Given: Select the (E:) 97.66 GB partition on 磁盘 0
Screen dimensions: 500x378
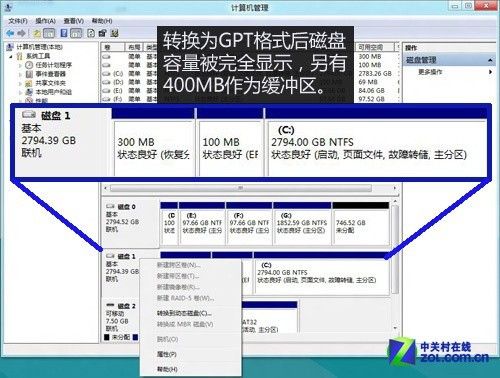Looking at the screenshot, I should point(202,223).
